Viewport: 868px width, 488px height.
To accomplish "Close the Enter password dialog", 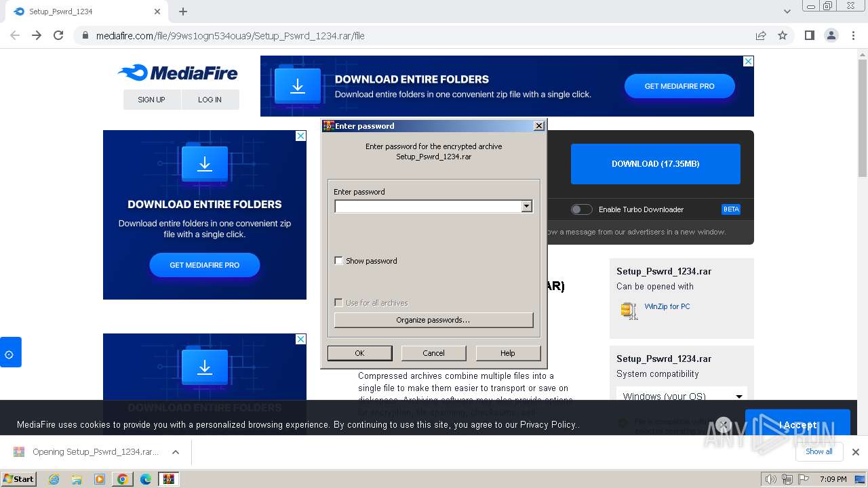I will [538, 126].
